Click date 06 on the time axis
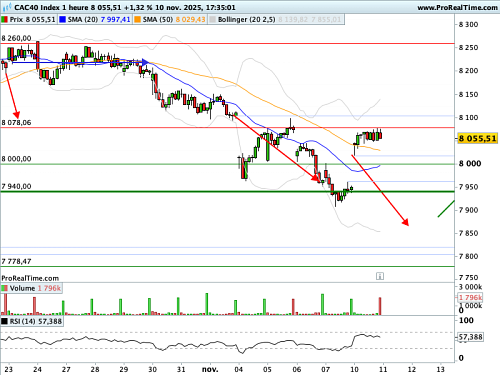The height and width of the screenshot is (375, 500). pos(297,369)
